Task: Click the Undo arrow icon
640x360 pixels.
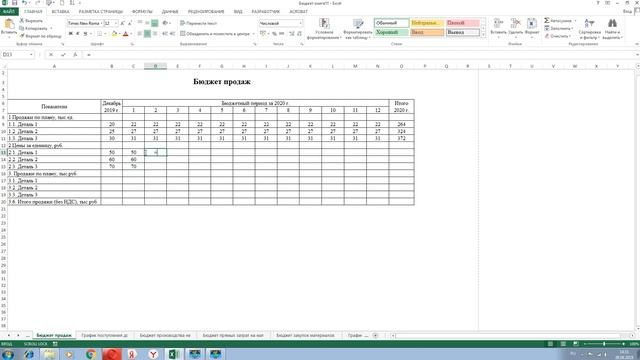Action: pyautogui.click(x=24, y=3)
